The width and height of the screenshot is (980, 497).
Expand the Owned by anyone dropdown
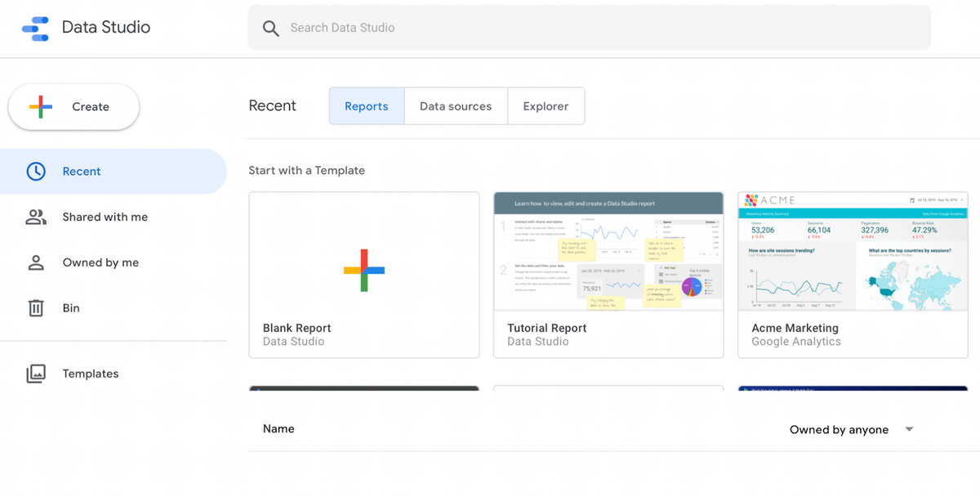(x=852, y=430)
